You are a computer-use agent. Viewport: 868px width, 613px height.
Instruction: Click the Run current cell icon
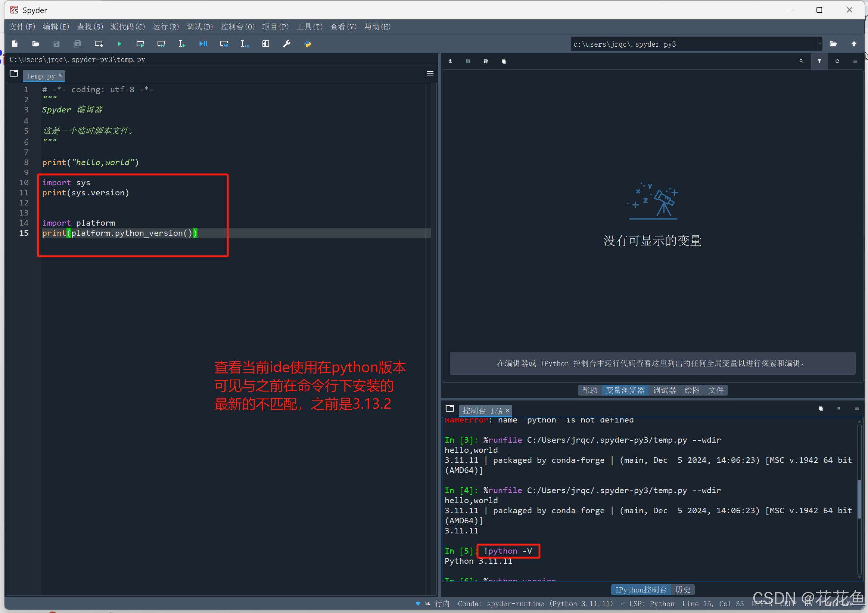[x=140, y=44]
